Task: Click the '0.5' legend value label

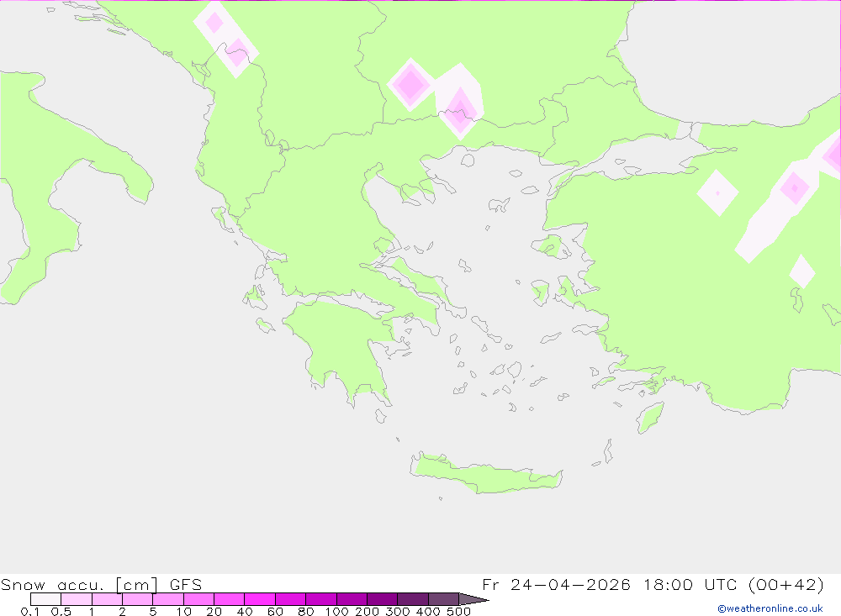Action: pos(61,611)
